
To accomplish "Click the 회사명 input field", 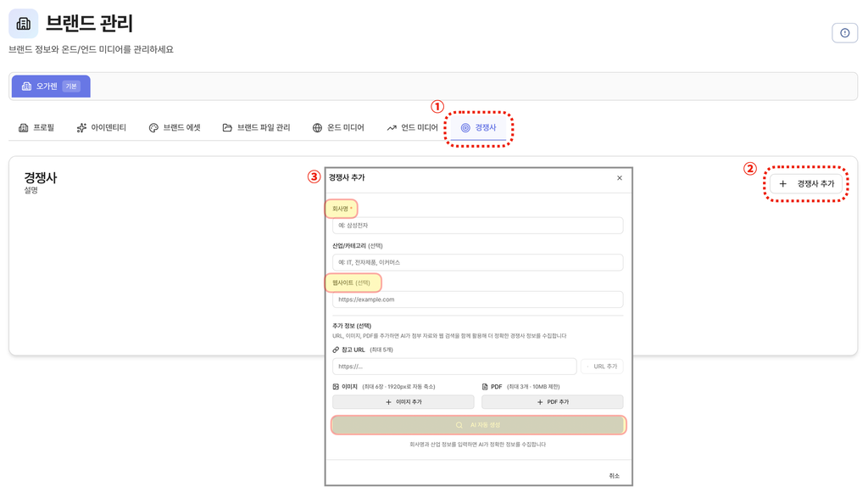I will [x=478, y=226].
